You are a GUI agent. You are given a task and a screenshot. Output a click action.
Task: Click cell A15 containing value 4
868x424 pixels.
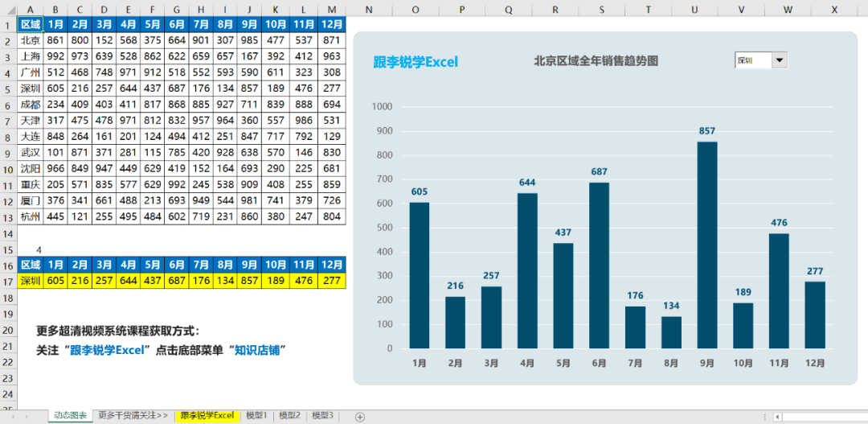31,249
